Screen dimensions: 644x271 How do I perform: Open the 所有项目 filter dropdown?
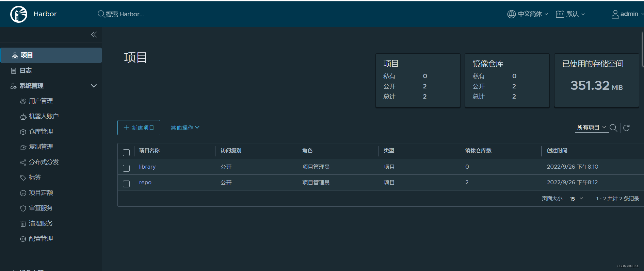click(x=592, y=128)
